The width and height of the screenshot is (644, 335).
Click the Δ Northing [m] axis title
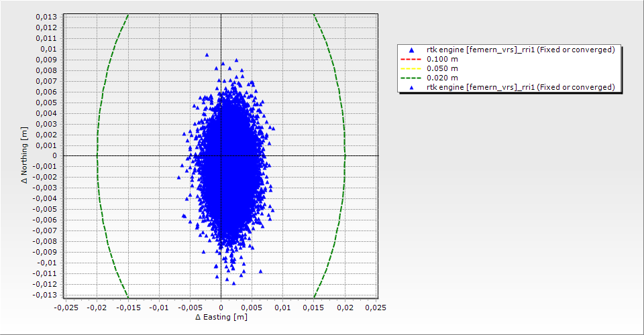[25, 155]
